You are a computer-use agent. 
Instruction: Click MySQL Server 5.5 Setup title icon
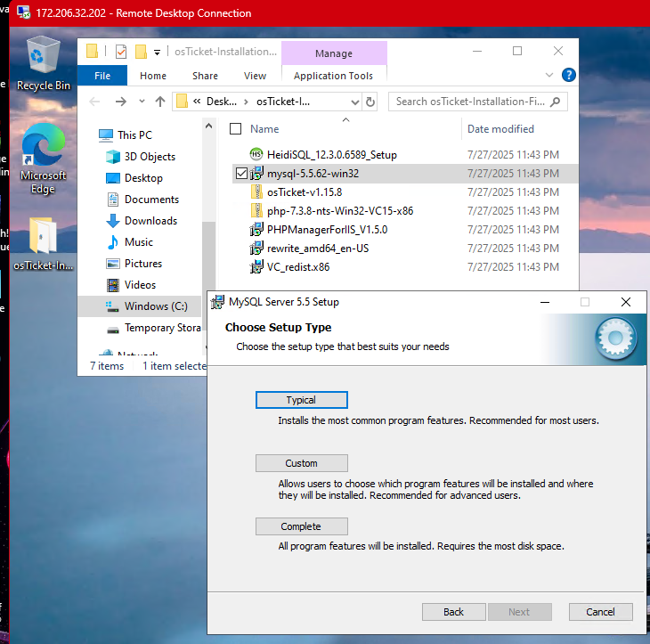pos(217,302)
